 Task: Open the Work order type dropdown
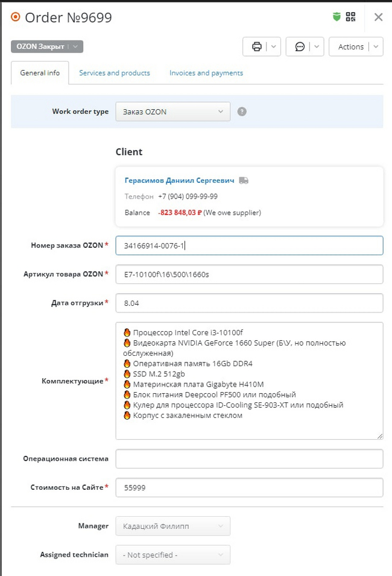click(x=172, y=112)
